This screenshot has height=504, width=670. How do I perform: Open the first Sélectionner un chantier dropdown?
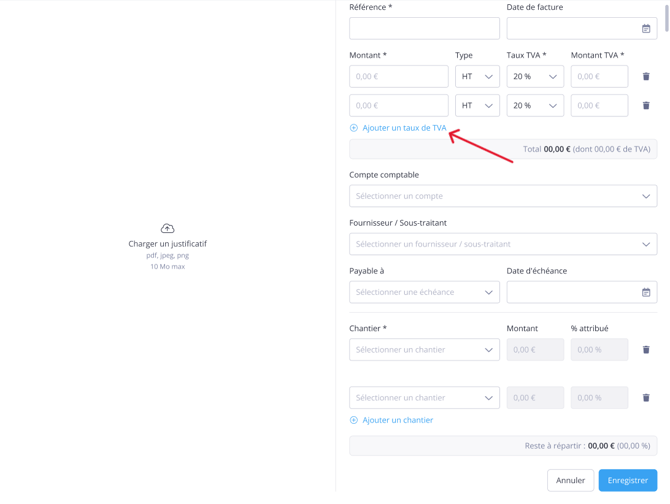[424, 350]
